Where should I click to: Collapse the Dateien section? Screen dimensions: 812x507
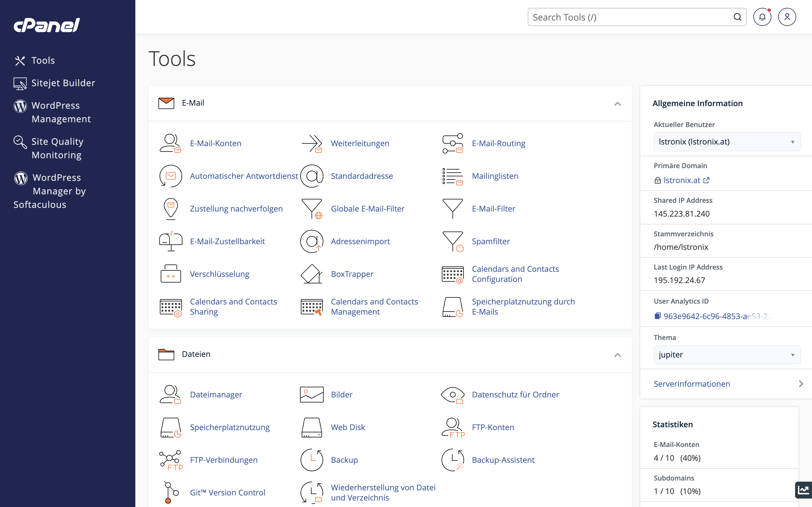[x=617, y=355]
